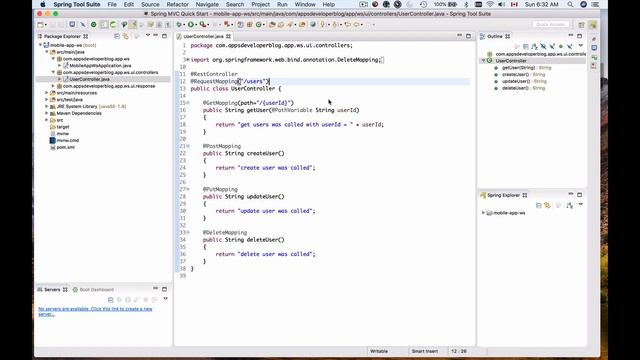Click the Spring perspective icon at top right

coord(593,24)
